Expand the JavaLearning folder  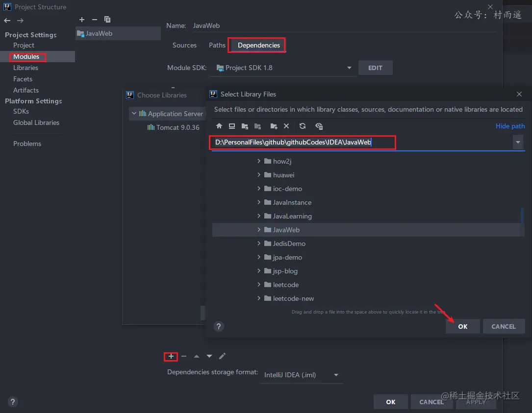pos(259,216)
